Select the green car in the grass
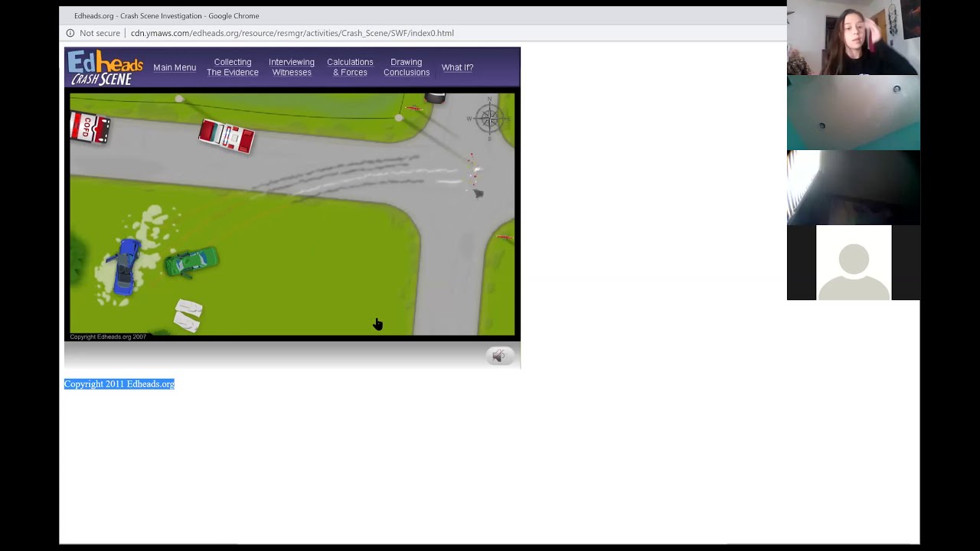980x551 pixels. [191, 262]
